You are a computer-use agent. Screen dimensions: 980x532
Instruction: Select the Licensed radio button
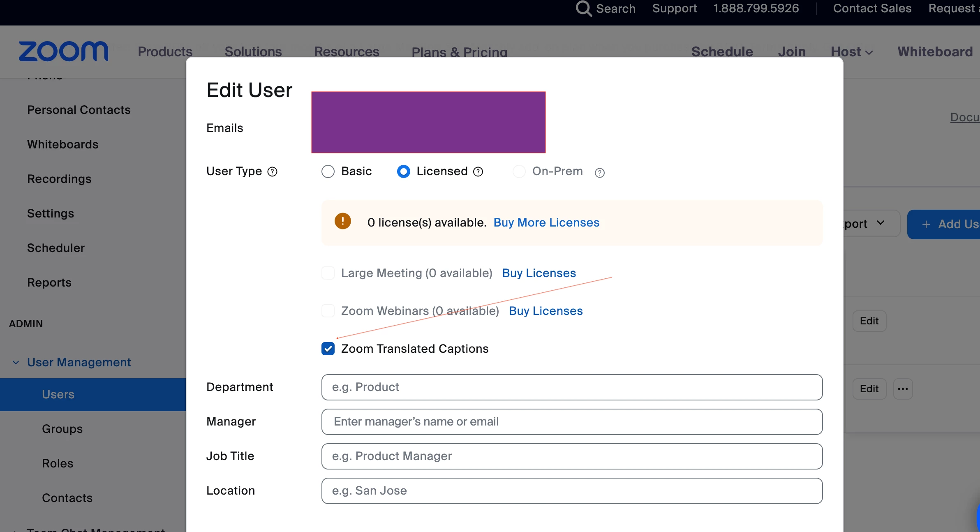[x=404, y=171]
